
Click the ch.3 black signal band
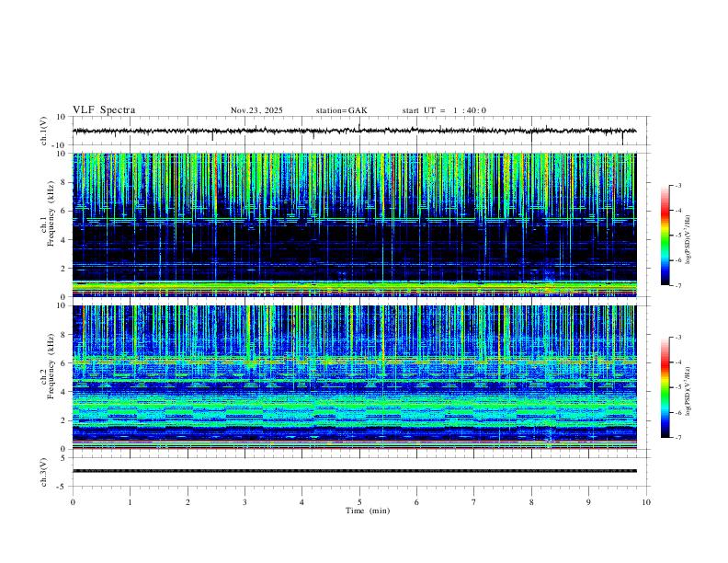[354, 471]
